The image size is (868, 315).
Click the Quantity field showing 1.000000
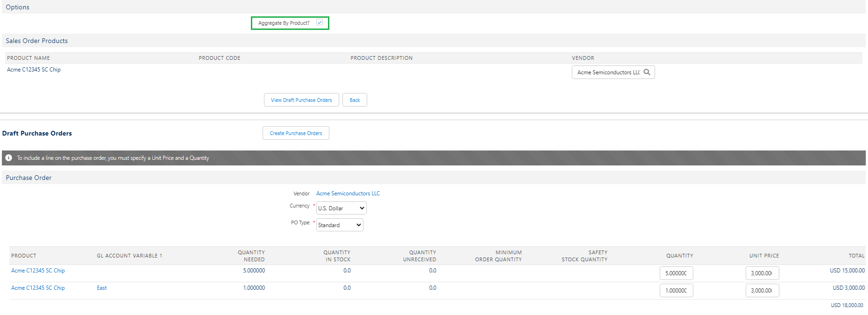pos(676,291)
